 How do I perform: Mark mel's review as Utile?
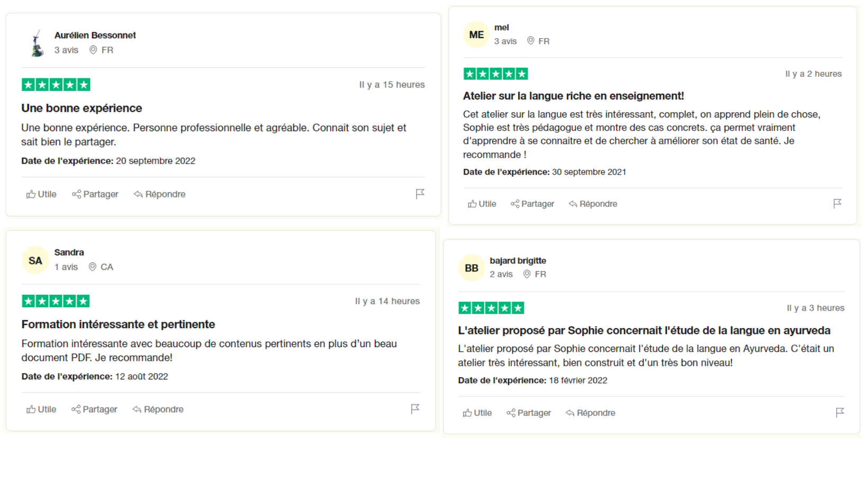[x=482, y=204]
